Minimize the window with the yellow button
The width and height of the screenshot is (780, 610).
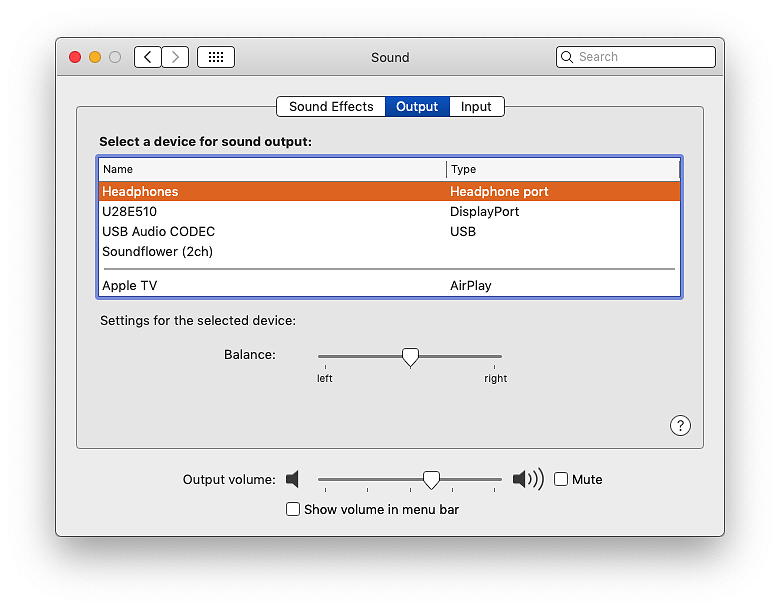[95, 57]
